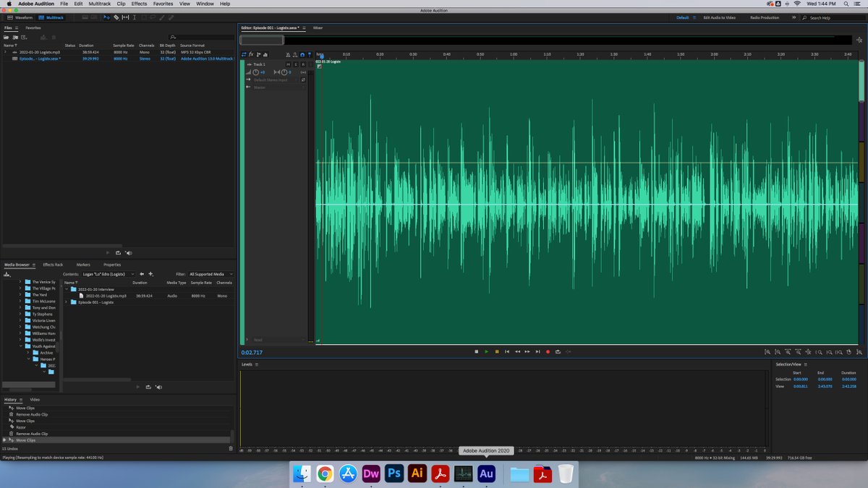Click the Import File icon in the Files panel
868x488 pixels.
[15, 37]
